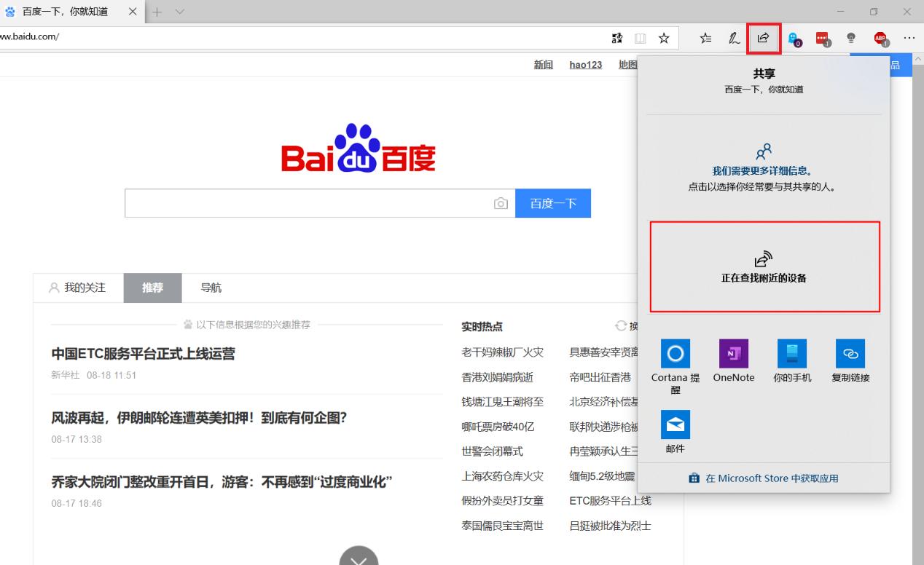The image size is (924, 565).
Task: Open 你的手机 sharing app
Action: tap(791, 360)
